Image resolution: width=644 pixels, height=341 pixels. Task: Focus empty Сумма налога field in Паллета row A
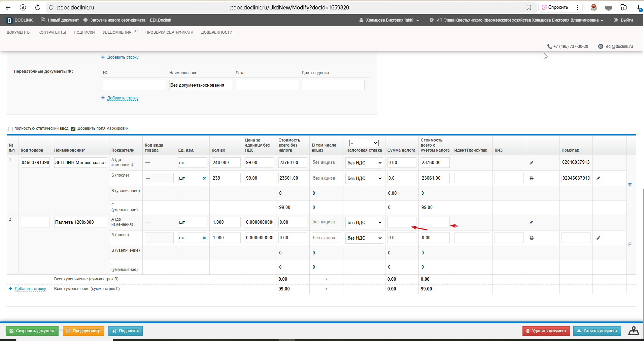(402, 222)
